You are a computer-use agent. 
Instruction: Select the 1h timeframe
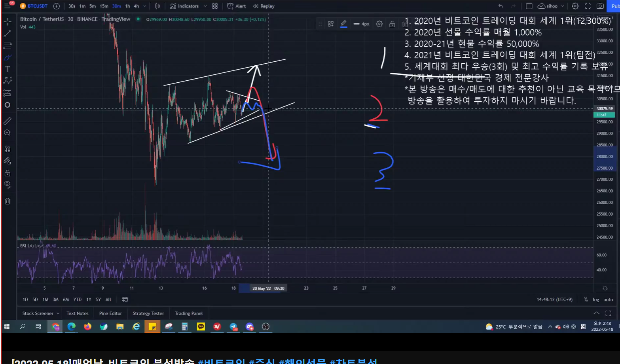click(x=127, y=6)
